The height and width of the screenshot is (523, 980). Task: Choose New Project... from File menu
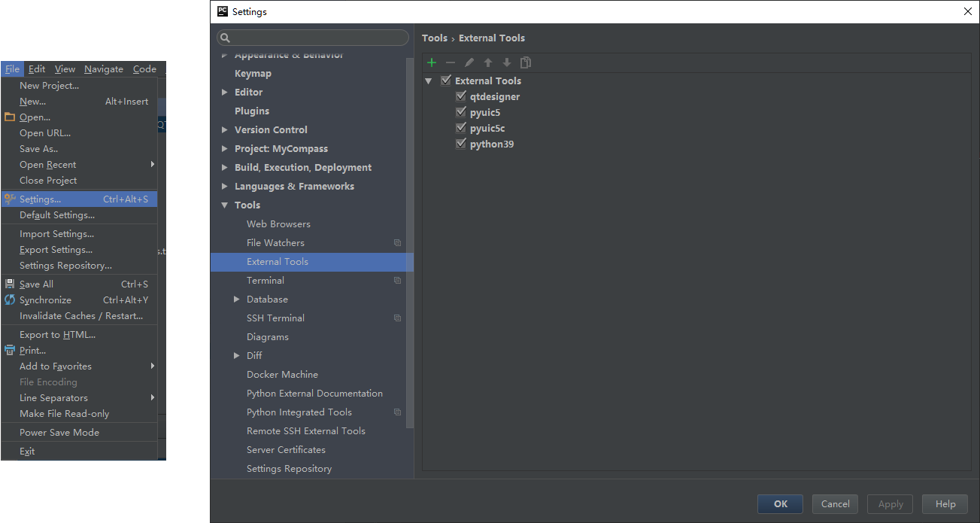(x=79, y=86)
